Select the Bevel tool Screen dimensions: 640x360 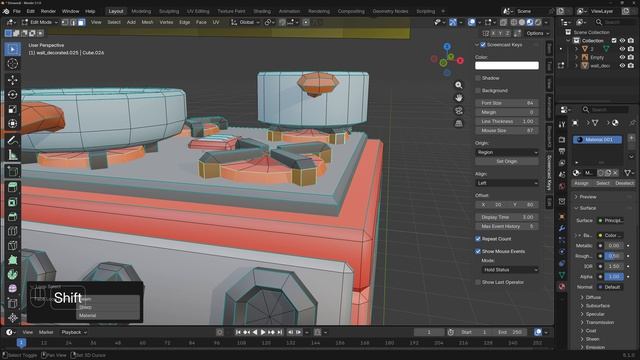coord(12,216)
